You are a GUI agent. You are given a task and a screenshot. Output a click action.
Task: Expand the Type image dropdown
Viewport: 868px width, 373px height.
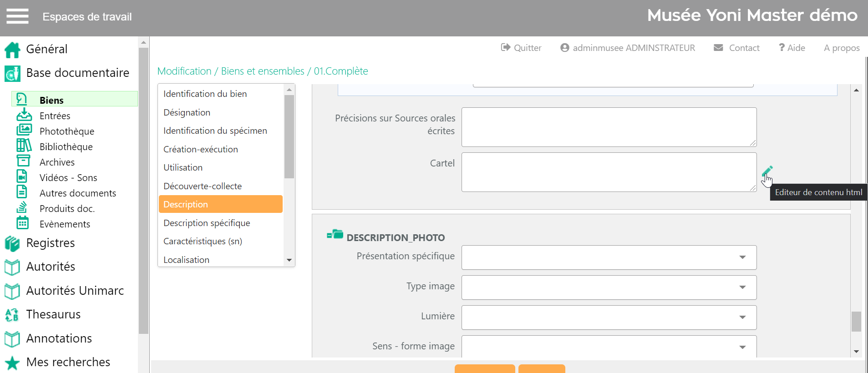[x=609, y=287]
